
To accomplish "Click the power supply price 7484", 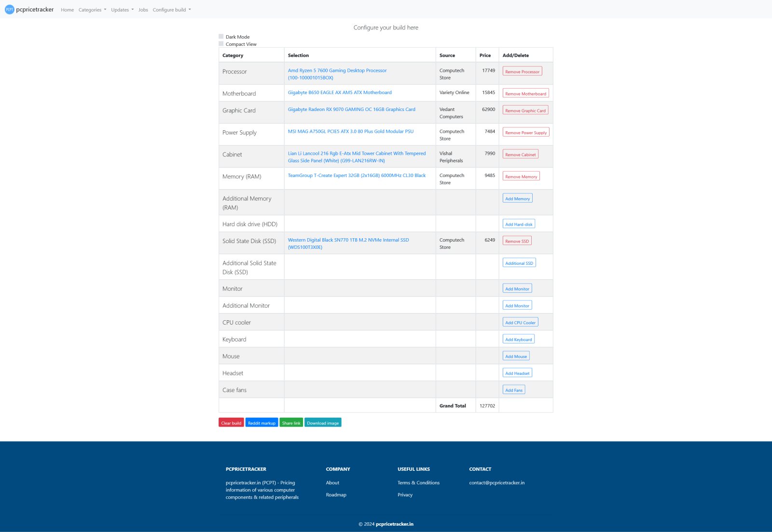I will (490, 131).
